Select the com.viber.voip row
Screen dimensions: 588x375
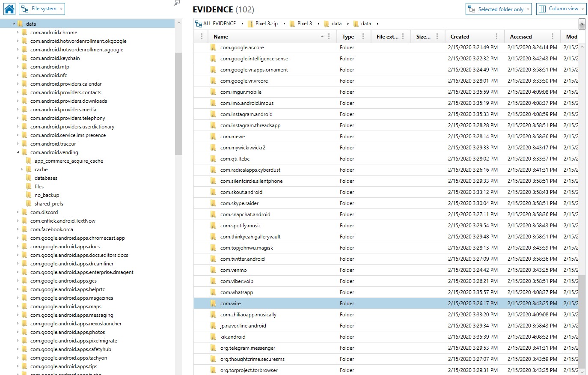tap(386, 281)
